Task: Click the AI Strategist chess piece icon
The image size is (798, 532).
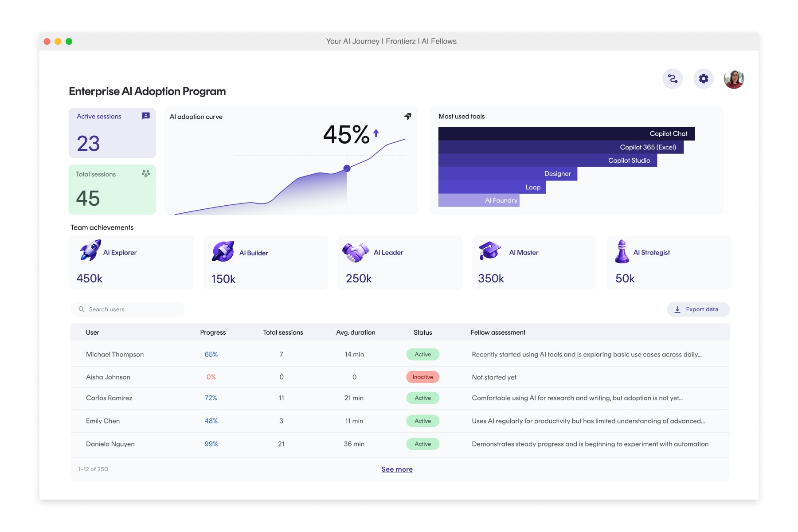Action: pos(622,251)
